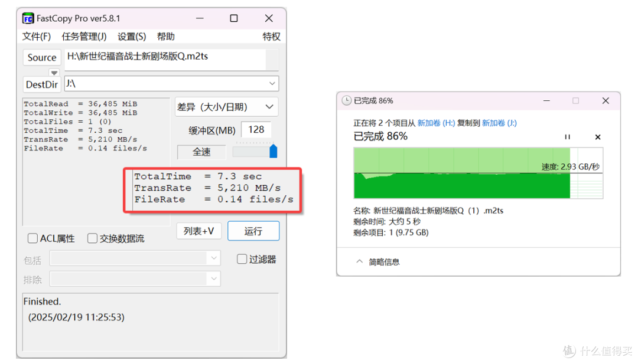This screenshot has width=638, height=364.
Task: Click the (2025/02/19 11:25:53) timestamp
Action: click(76, 317)
